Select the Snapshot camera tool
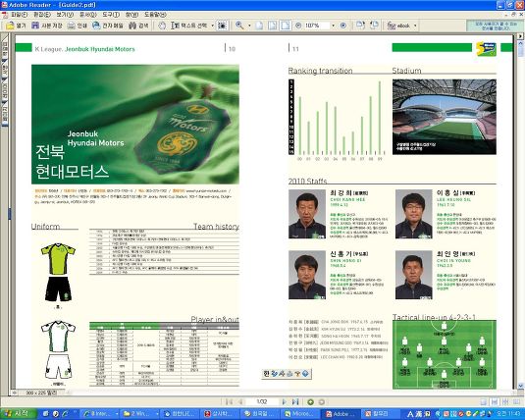The height and width of the screenshot is (420, 525). point(223,26)
